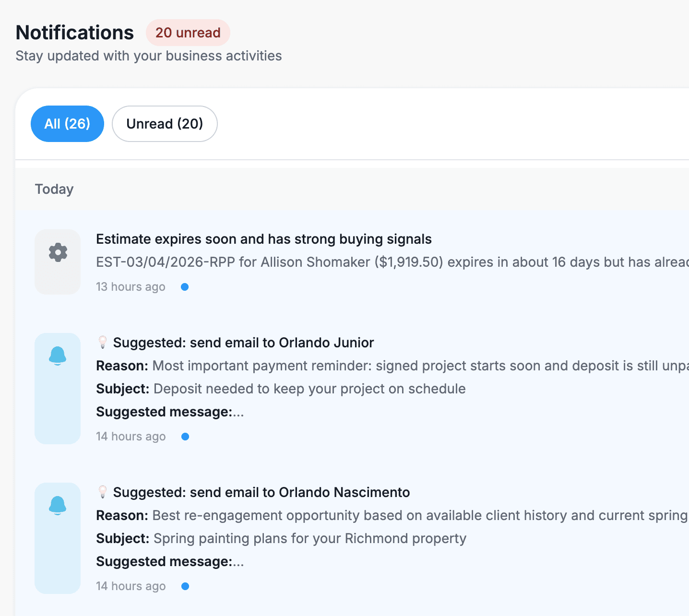Open "Suggested: send email to Orlando Junior" title
This screenshot has width=689, height=616.
click(x=243, y=343)
